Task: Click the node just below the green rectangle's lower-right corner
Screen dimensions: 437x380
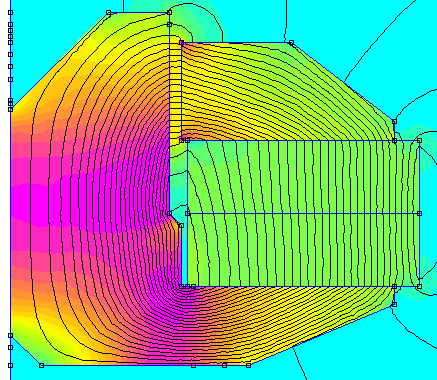Action: click(394, 304)
